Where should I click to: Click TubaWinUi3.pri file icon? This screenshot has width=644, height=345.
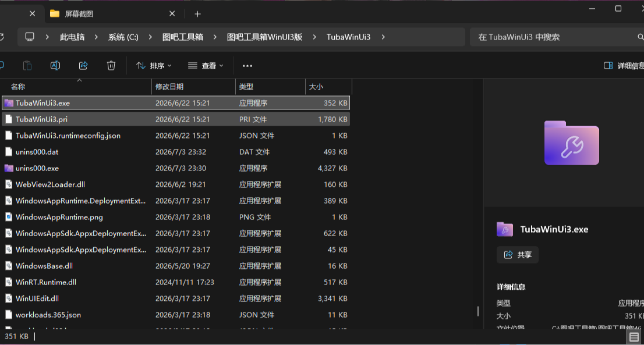(x=9, y=119)
